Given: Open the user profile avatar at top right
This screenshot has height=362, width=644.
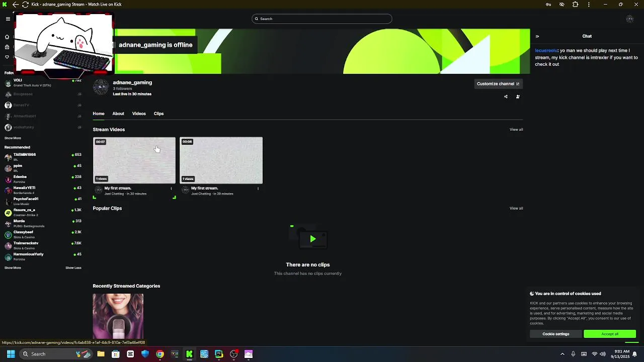Looking at the screenshot, I should [x=629, y=19].
